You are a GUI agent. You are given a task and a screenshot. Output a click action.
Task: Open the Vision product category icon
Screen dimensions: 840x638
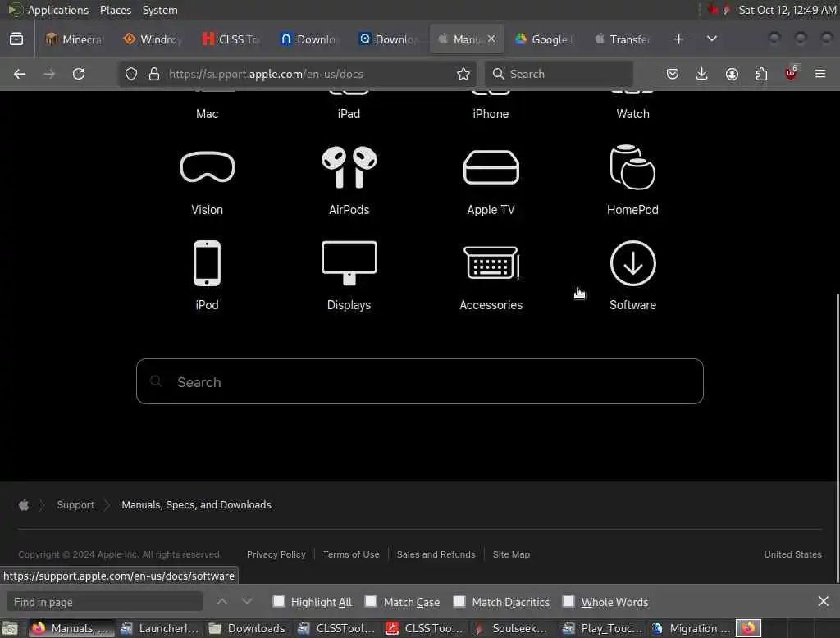(x=207, y=167)
